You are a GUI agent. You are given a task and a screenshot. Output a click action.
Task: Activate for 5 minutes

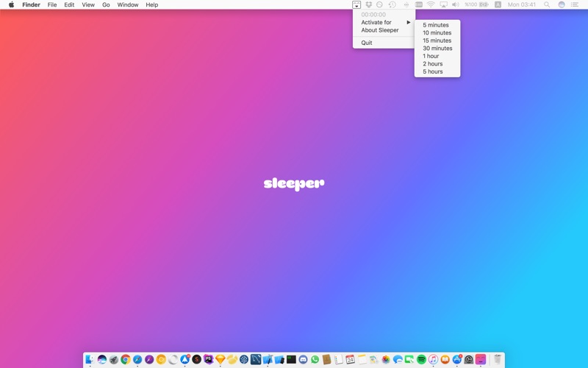click(437, 25)
